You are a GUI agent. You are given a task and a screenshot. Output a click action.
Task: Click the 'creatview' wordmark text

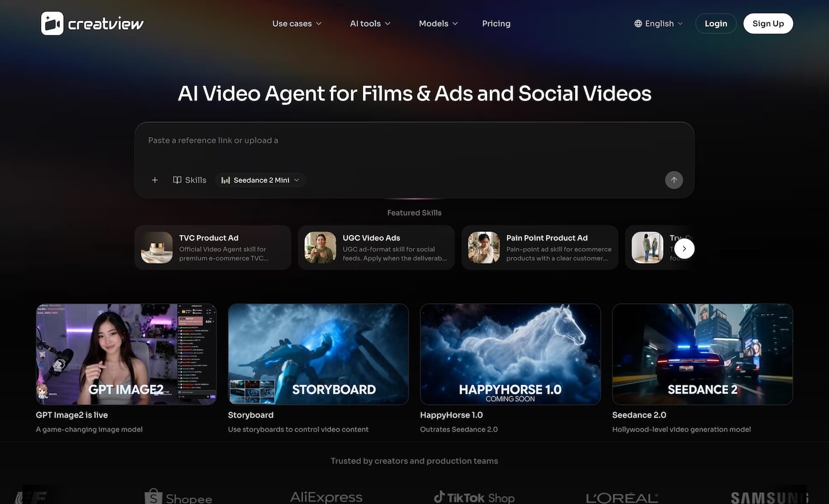click(x=106, y=24)
